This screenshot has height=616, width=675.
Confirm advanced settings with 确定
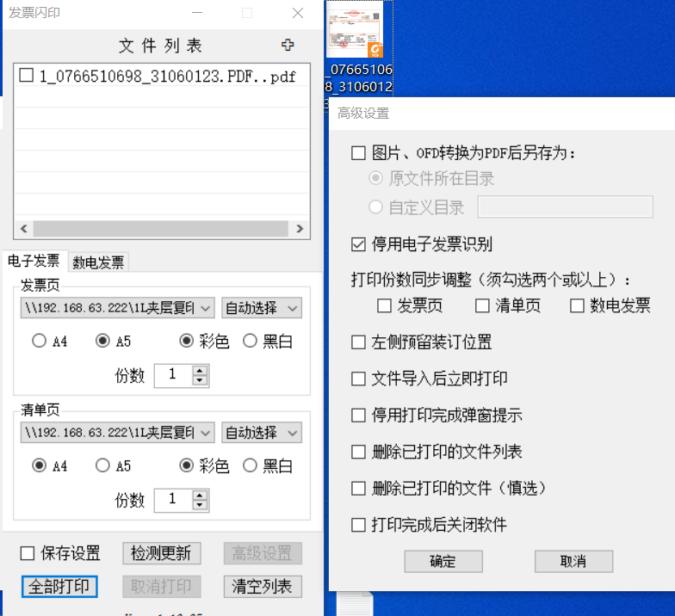click(x=443, y=561)
